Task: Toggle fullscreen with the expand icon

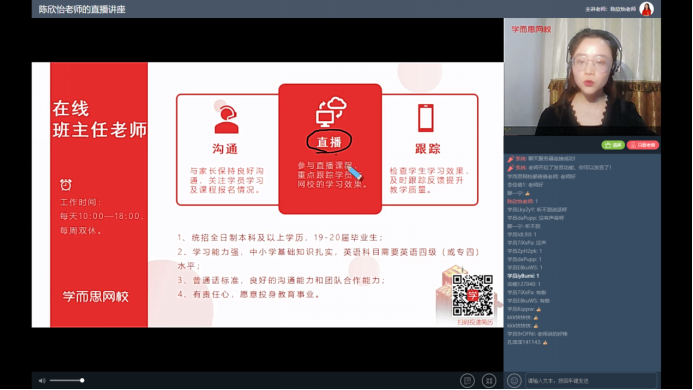Action: [489, 380]
